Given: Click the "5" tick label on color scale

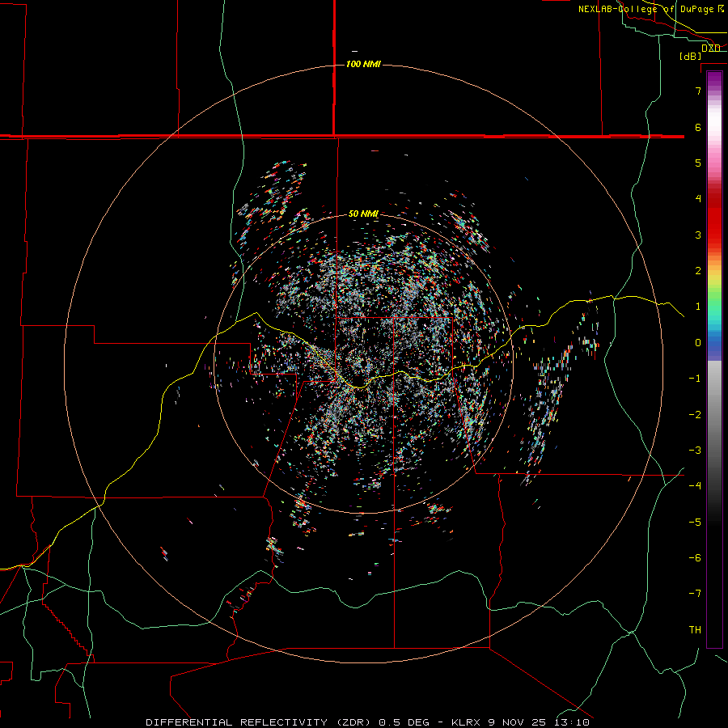Looking at the screenshot, I should 698,163.
